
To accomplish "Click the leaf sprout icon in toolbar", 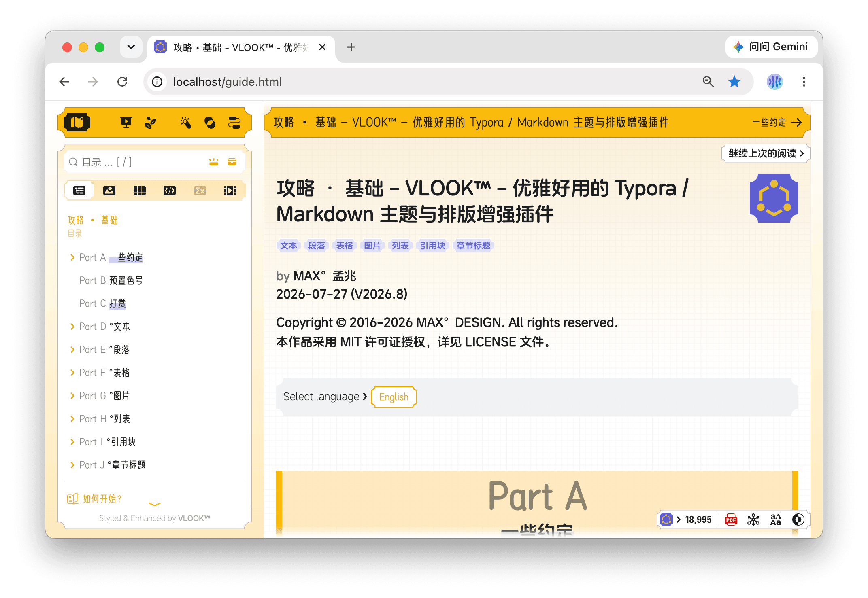I will (x=150, y=122).
